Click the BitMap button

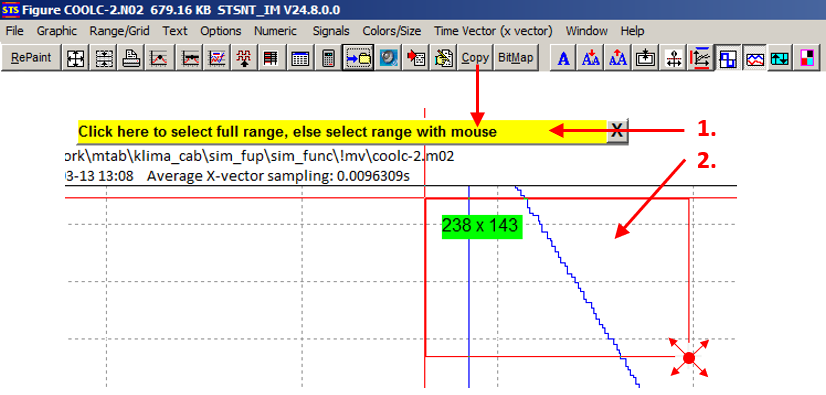516,58
